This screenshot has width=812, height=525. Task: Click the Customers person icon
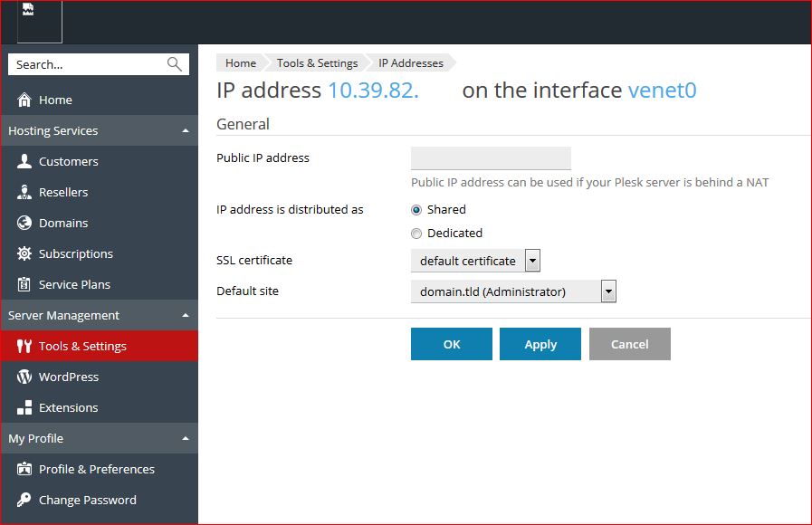pyautogui.click(x=24, y=161)
